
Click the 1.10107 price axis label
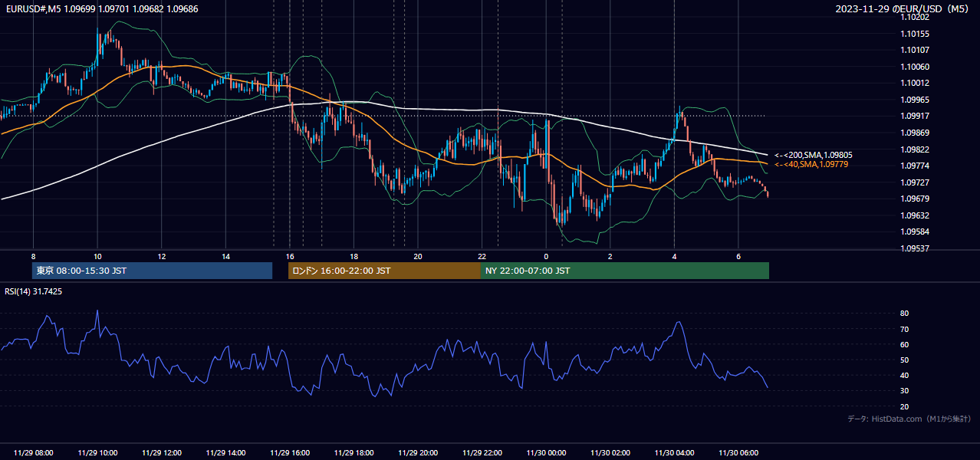click(915, 51)
